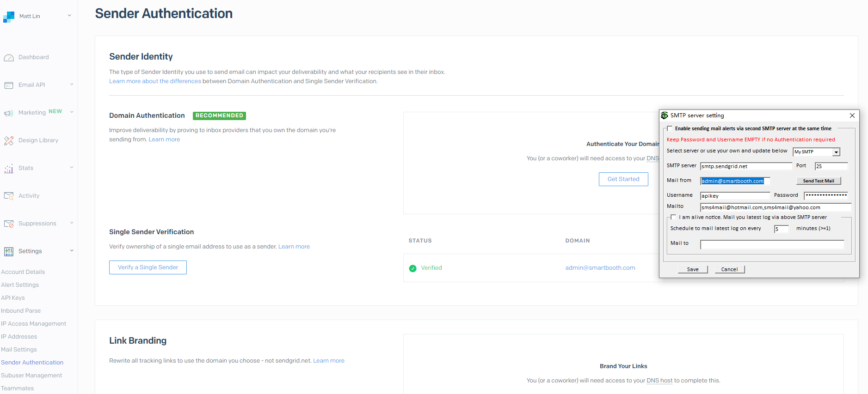Image resolution: width=868 pixels, height=394 pixels.
Task: Open API Keys settings page
Action: [x=13, y=298]
